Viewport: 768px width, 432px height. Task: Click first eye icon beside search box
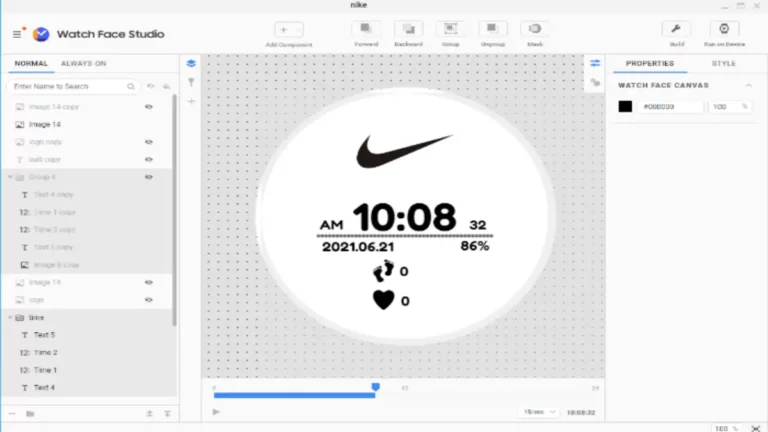[150, 86]
